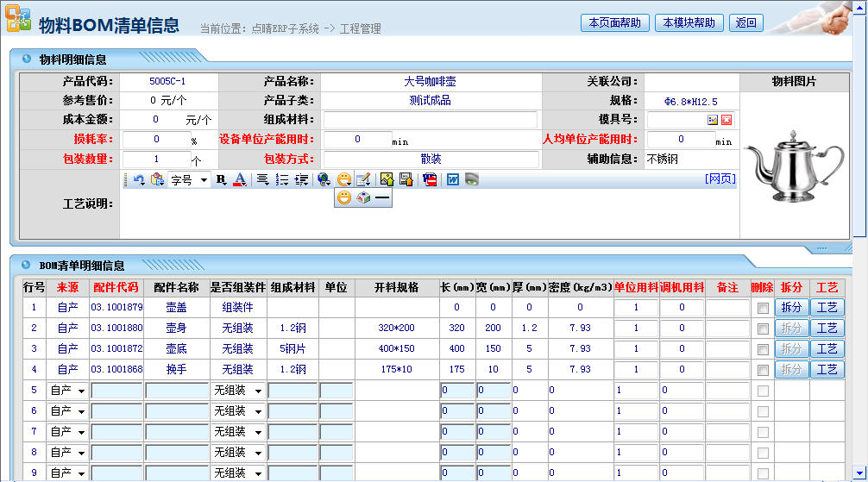The image size is (868, 482).
Task: Click the Word document icon in toolbar
Action: [x=452, y=179]
